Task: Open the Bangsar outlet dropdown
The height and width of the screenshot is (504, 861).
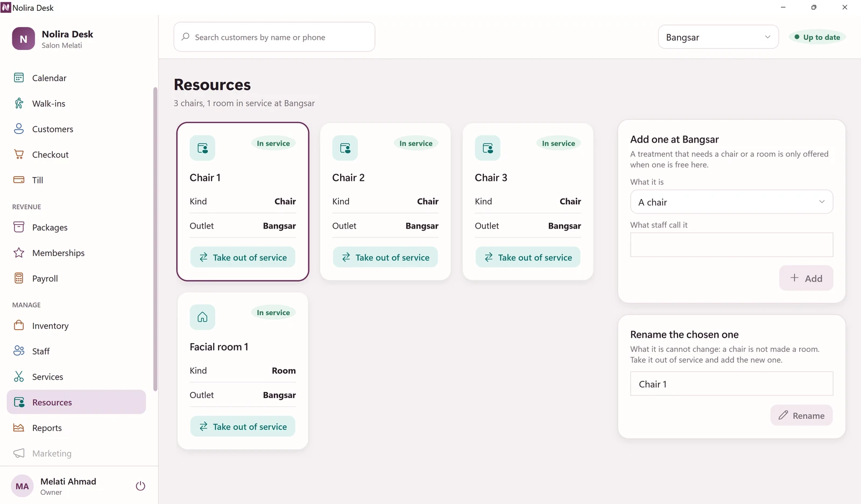Action: [x=718, y=37]
